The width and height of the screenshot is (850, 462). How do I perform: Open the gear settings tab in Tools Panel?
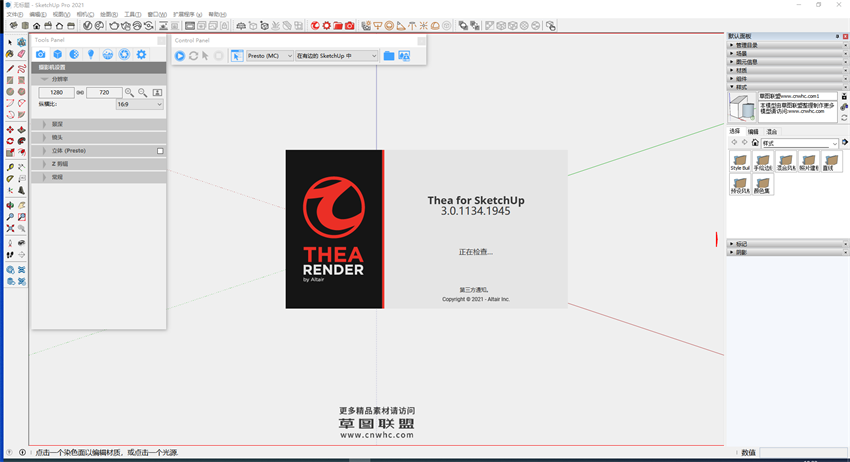click(141, 54)
